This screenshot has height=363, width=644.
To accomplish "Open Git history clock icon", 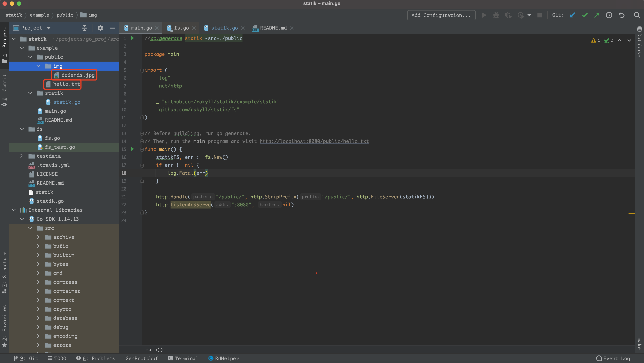I will coord(609,15).
